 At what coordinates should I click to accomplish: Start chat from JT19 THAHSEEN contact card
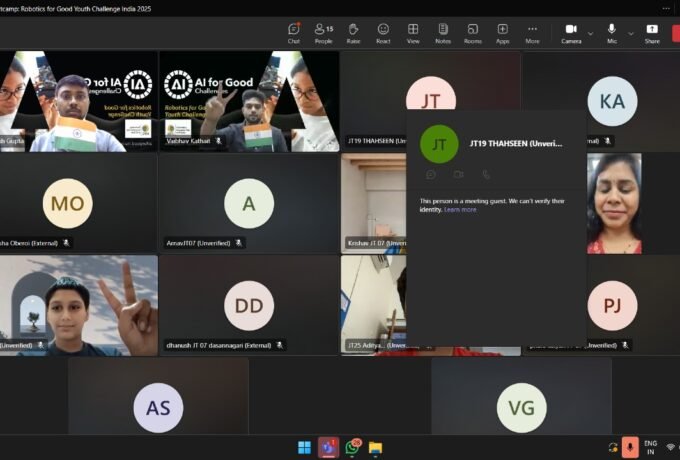[x=431, y=174]
